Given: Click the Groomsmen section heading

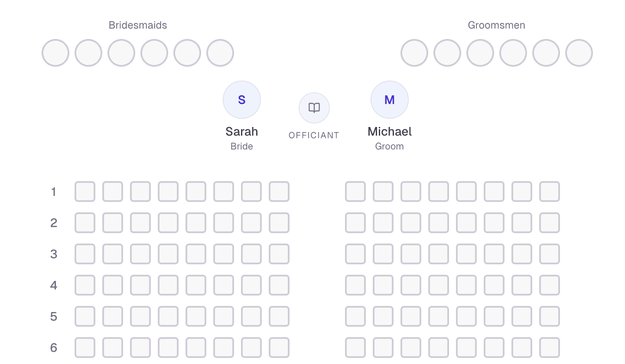Looking at the screenshot, I should [496, 25].
